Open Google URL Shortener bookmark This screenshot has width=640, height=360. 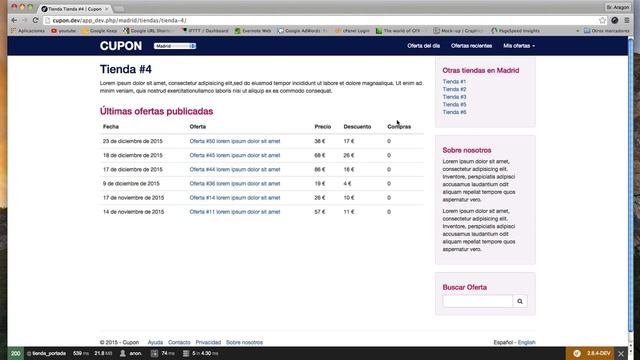click(x=148, y=31)
